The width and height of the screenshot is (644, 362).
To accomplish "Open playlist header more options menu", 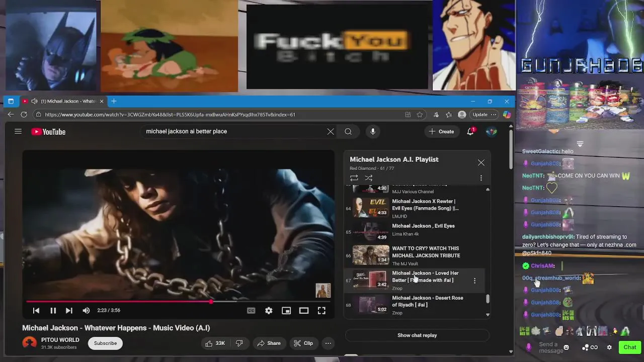I will point(481,178).
